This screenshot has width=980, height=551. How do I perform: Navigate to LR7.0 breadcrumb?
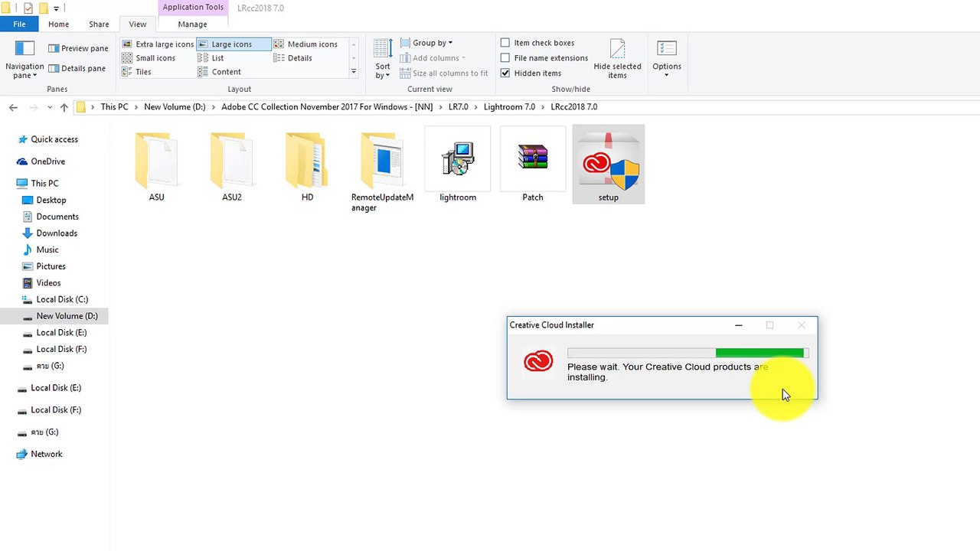(x=458, y=107)
